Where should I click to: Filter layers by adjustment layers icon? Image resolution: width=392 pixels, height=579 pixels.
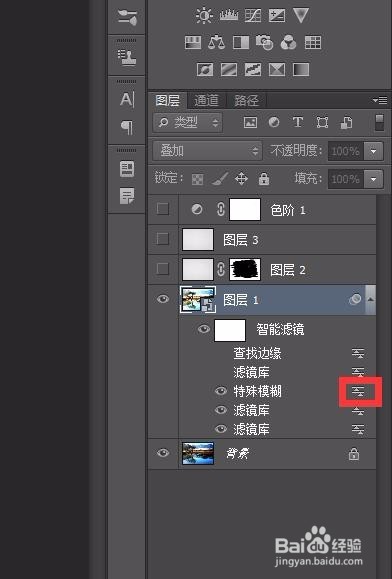(x=274, y=122)
